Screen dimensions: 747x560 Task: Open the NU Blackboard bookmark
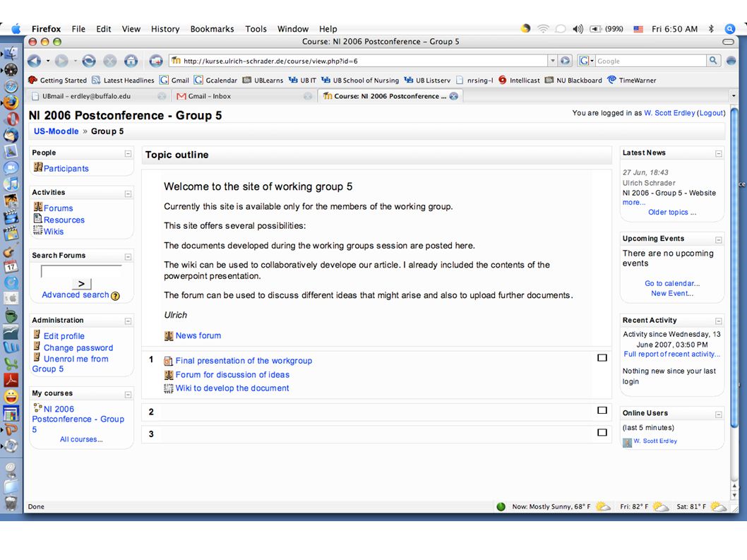[x=573, y=80]
